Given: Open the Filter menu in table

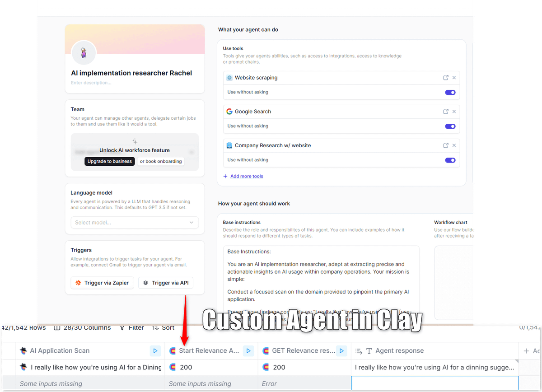Looking at the screenshot, I should [x=132, y=327].
